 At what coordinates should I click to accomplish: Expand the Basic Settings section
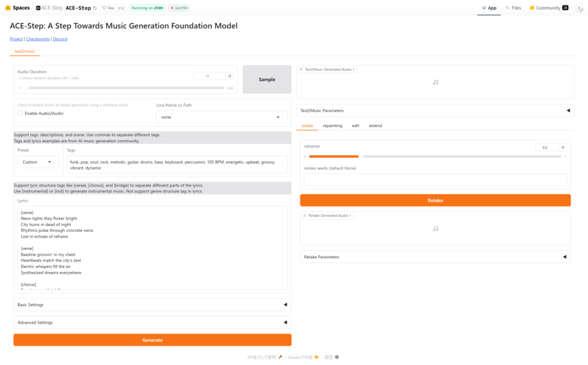point(152,305)
